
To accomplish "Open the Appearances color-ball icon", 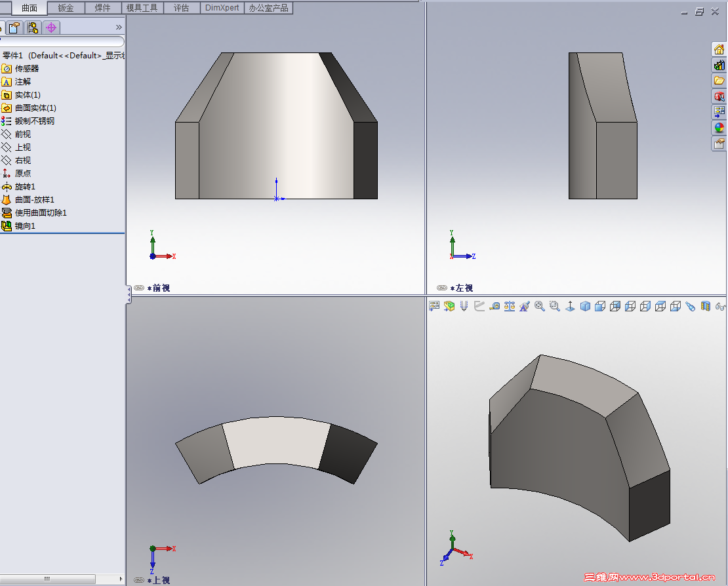I will point(719,128).
